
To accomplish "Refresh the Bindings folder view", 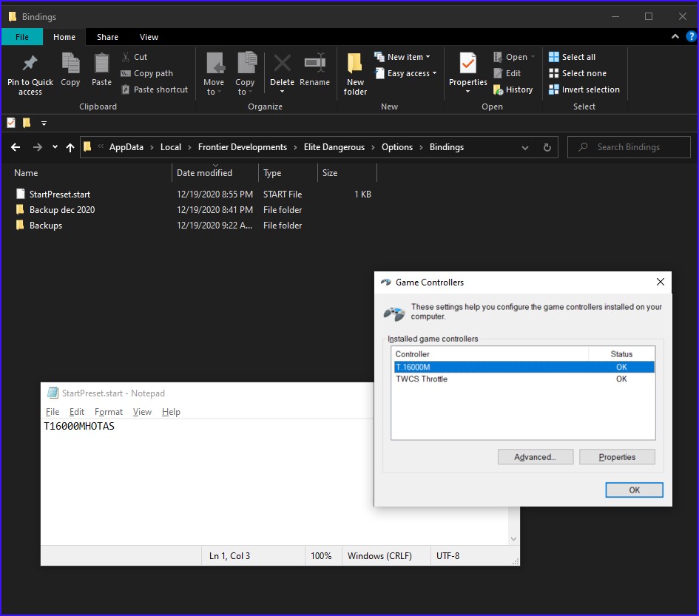I will click(547, 147).
